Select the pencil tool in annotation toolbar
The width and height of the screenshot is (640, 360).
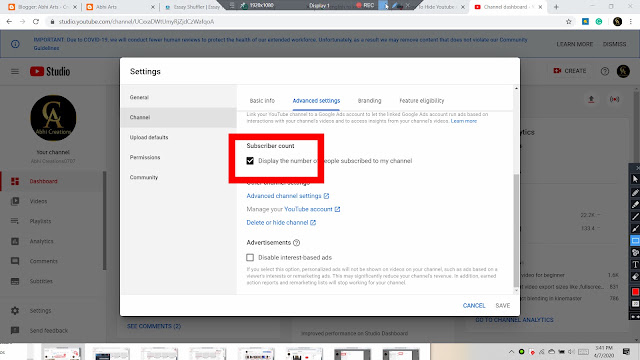tap(635, 192)
